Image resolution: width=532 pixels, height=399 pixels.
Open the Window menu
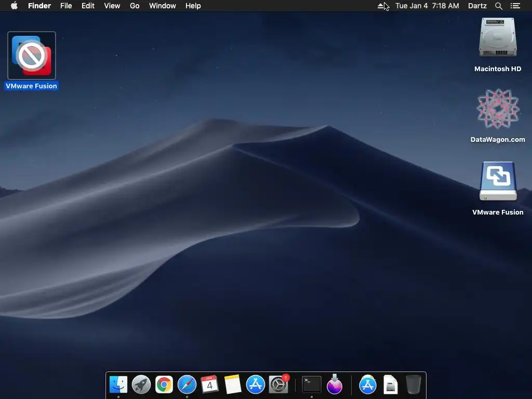163,6
